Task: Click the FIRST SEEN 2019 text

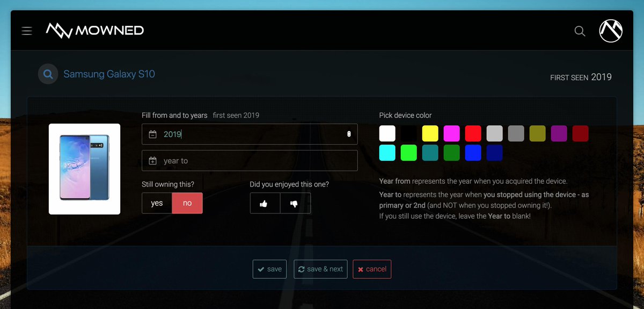Action: pos(581,77)
